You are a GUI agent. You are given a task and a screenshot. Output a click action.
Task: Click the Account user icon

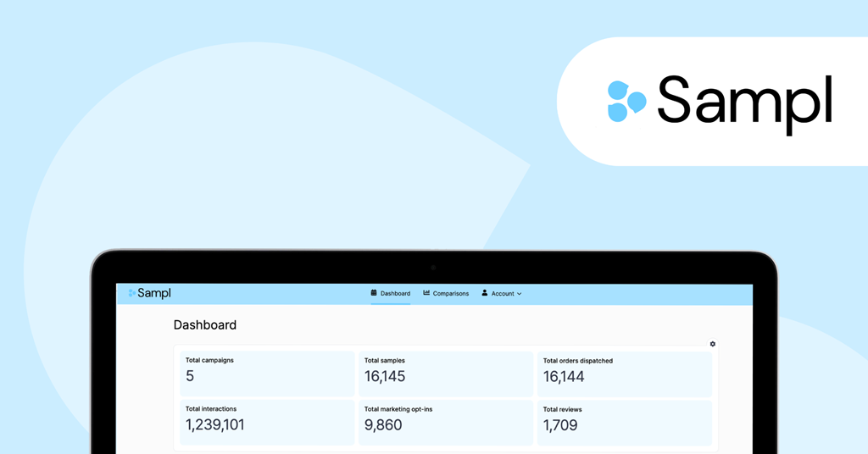pos(484,293)
